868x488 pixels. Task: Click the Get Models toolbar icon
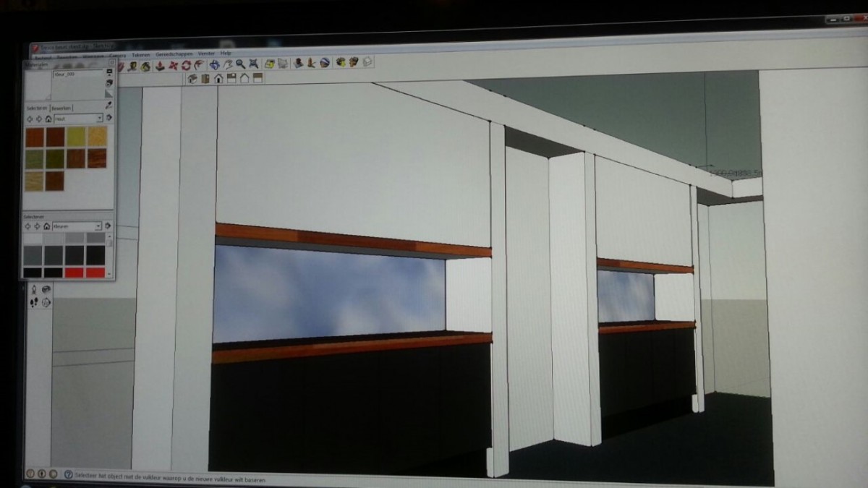tap(341, 63)
